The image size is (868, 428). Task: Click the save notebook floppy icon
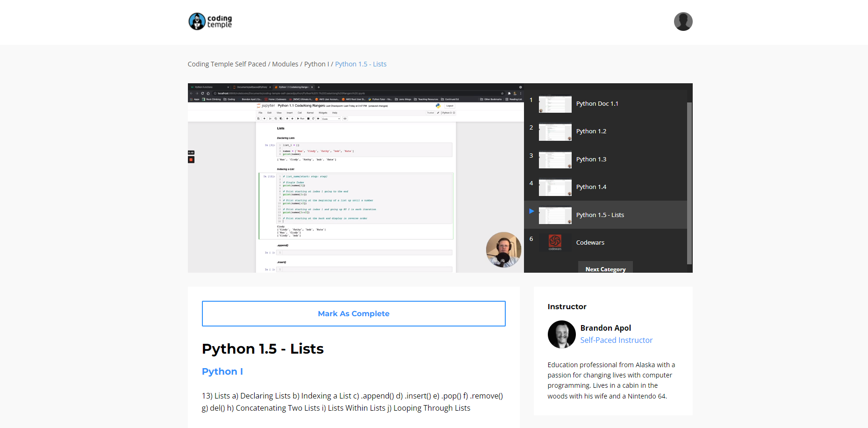click(258, 118)
